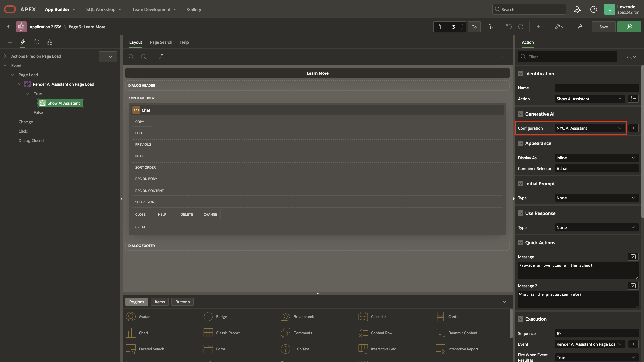
Task: Open the Message 1 code editor popup icon
Action: pos(633,257)
